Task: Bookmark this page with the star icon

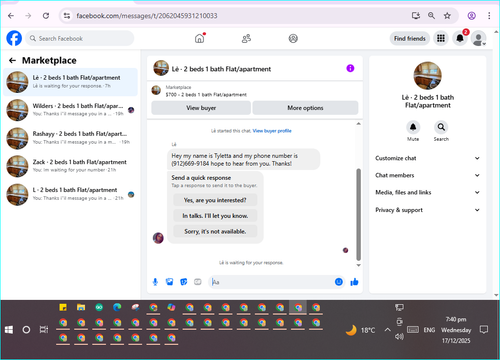Action: click(447, 16)
